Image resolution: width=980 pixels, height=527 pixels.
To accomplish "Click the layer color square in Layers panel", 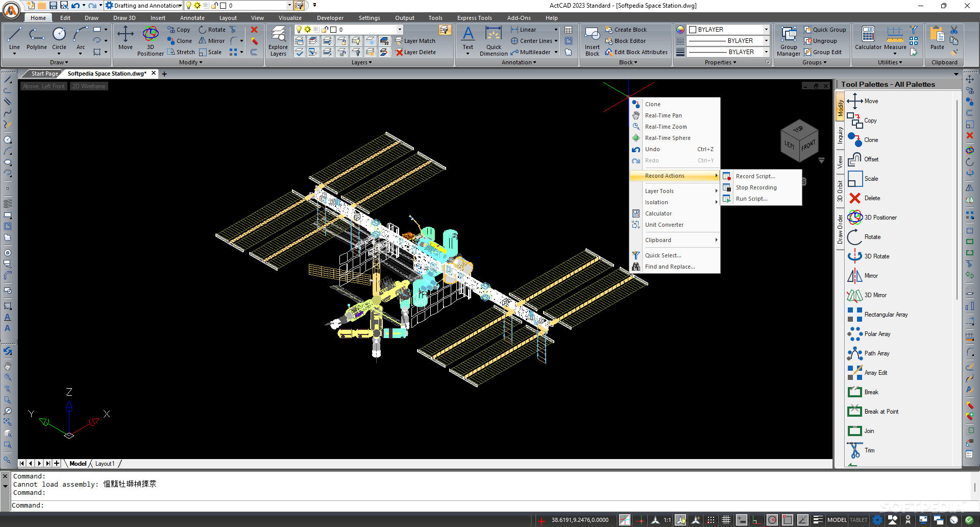I will pyautogui.click(x=333, y=30).
